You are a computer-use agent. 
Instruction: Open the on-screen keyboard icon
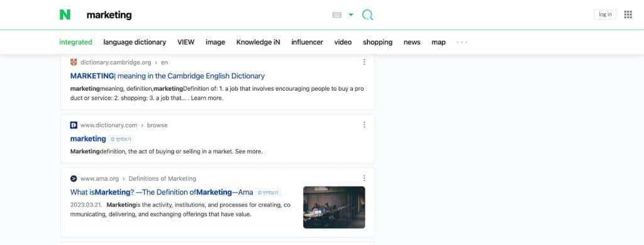[337, 15]
